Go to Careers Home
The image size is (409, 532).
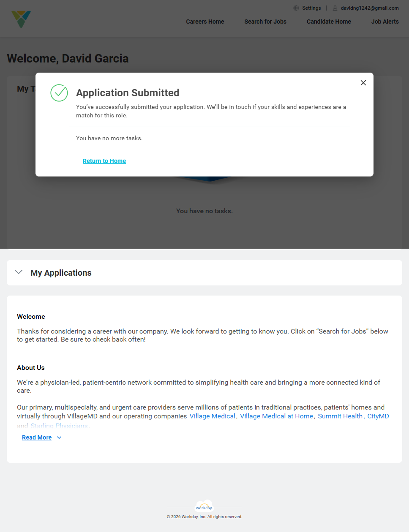pyautogui.click(x=205, y=22)
